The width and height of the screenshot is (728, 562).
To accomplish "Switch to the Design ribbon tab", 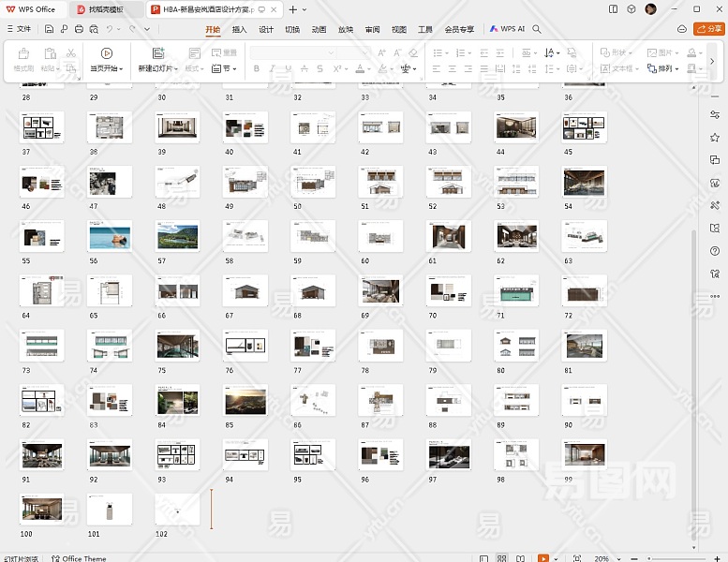I will (266, 29).
